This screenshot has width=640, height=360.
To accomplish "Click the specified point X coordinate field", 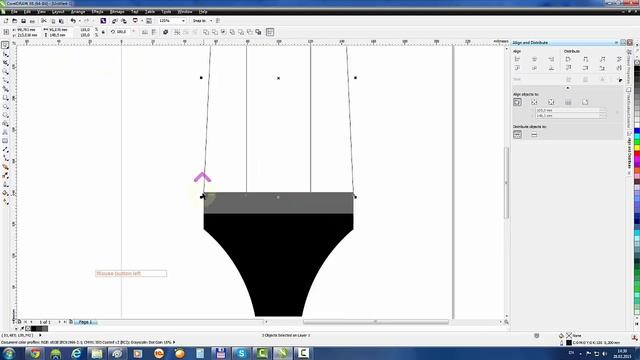I will (568, 110).
